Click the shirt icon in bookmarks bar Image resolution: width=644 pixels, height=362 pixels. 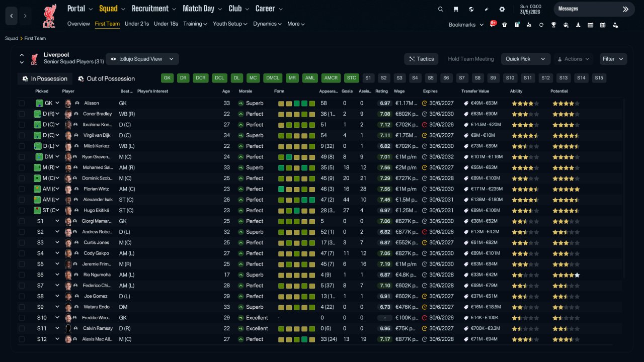click(x=505, y=25)
